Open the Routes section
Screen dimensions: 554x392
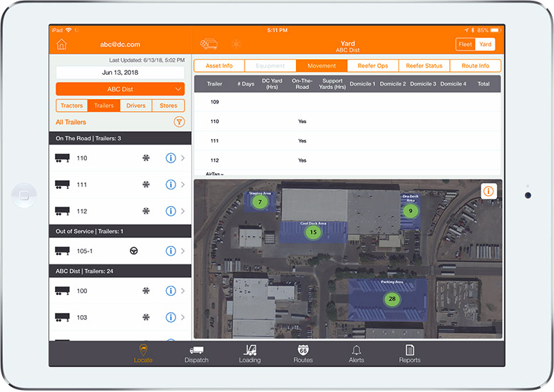coord(303,354)
